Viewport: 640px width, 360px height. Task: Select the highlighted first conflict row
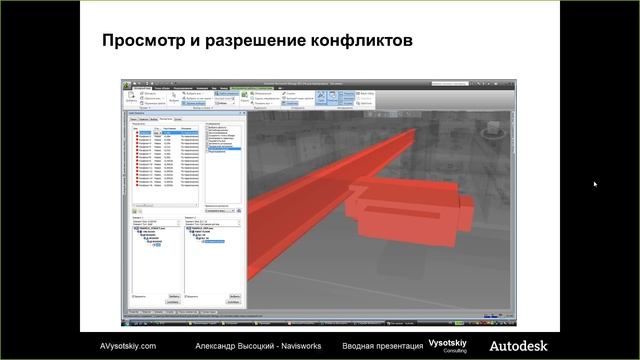[x=167, y=133]
